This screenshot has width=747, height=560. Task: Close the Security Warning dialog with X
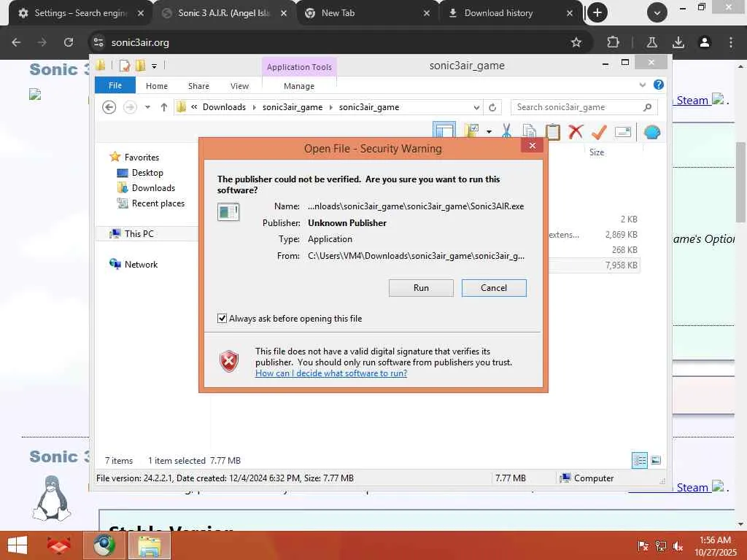pyautogui.click(x=532, y=146)
